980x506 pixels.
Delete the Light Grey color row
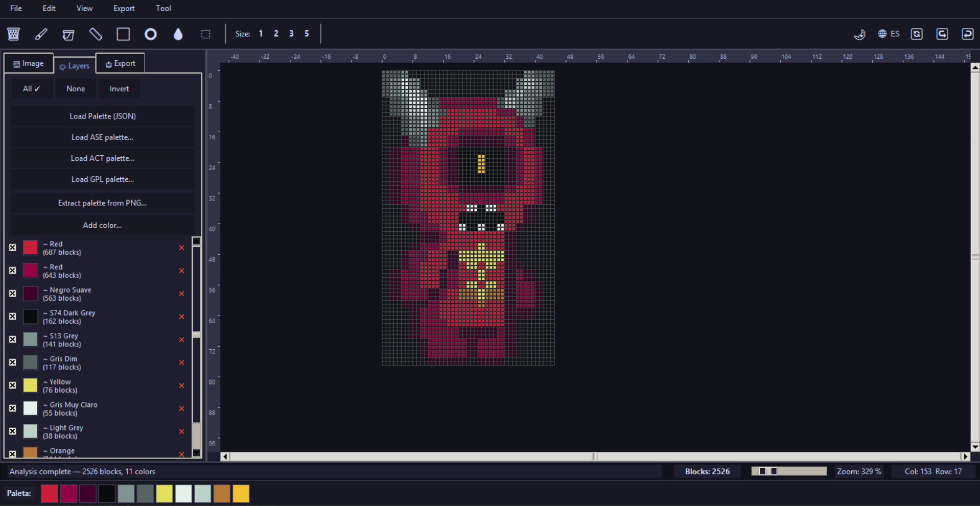click(x=181, y=431)
